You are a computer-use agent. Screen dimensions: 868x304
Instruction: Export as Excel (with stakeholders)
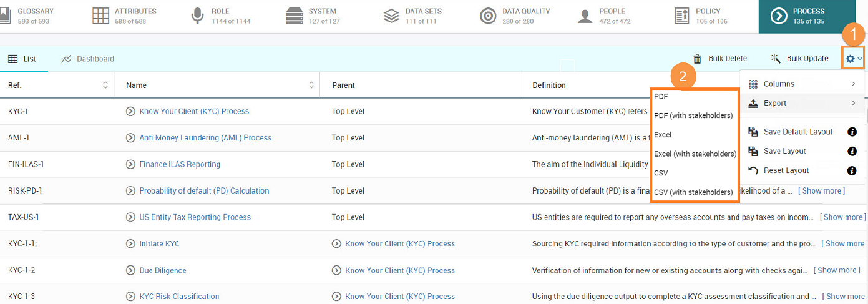click(695, 154)
